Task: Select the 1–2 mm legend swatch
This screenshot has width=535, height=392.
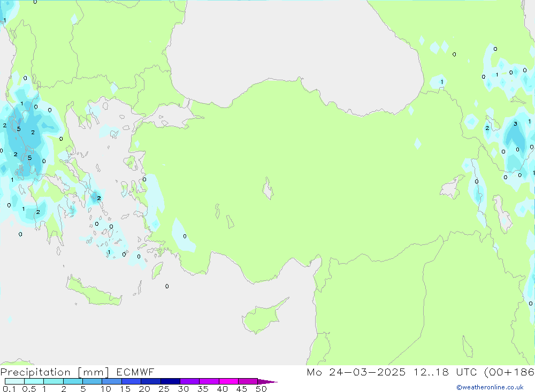Action: [53, 381]
